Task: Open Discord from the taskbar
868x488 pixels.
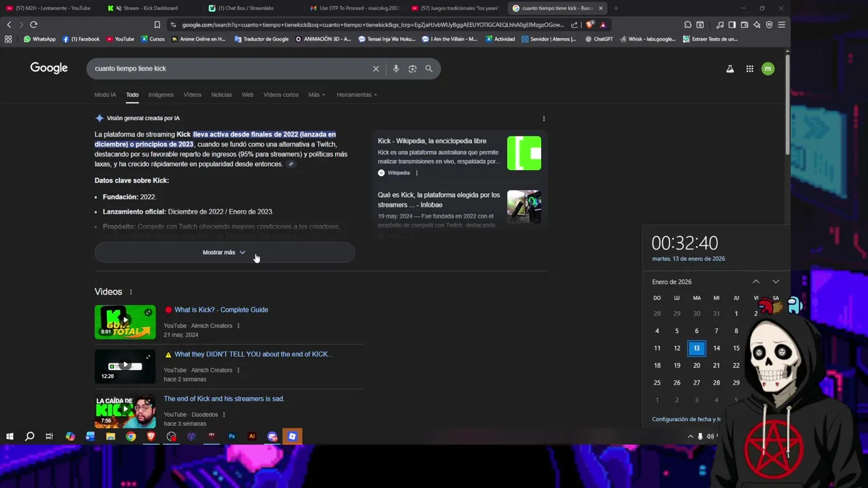Action: click(x=272, y=436)
